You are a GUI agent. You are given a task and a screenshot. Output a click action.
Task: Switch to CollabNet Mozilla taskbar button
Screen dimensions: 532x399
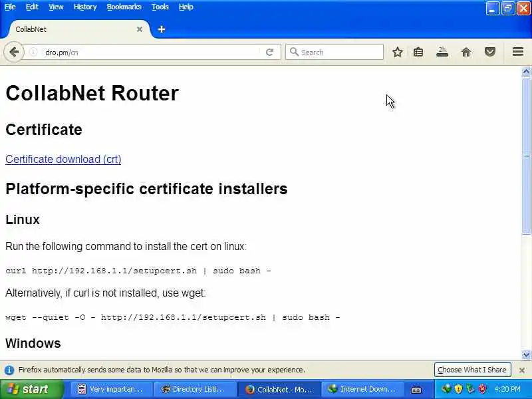click(278, 389)
